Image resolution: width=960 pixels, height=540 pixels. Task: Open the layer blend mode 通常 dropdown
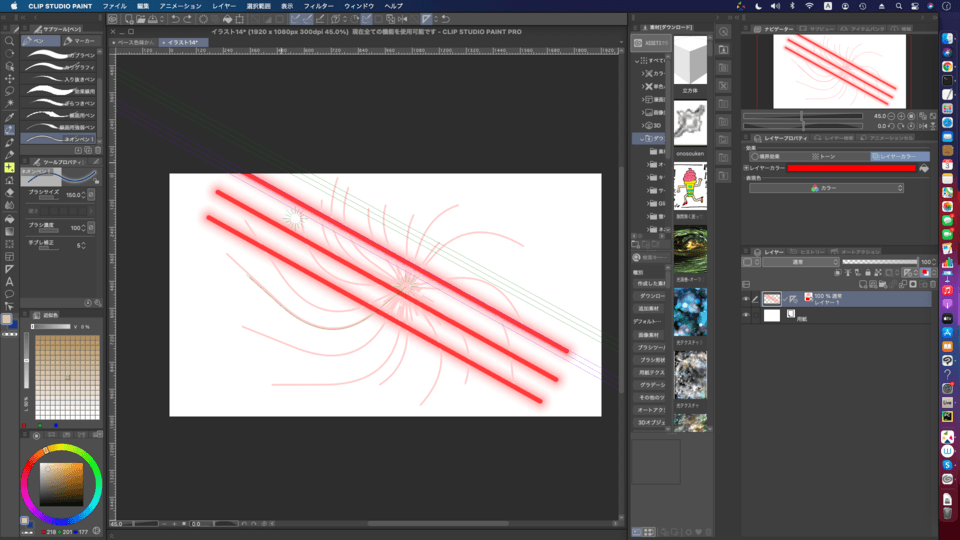click(x=798, y=262)
